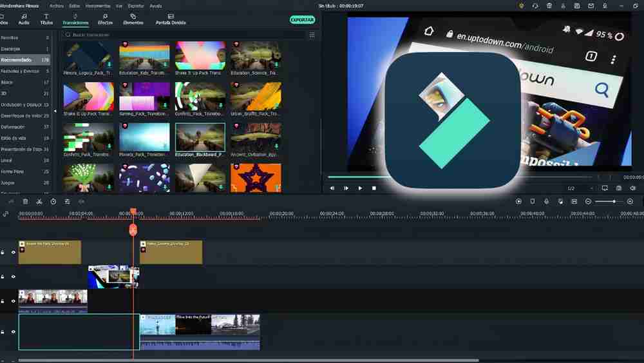The image size is (644, 363).
Task: Click the voiceover microphone icon above timeline
Action: [546, 201]
